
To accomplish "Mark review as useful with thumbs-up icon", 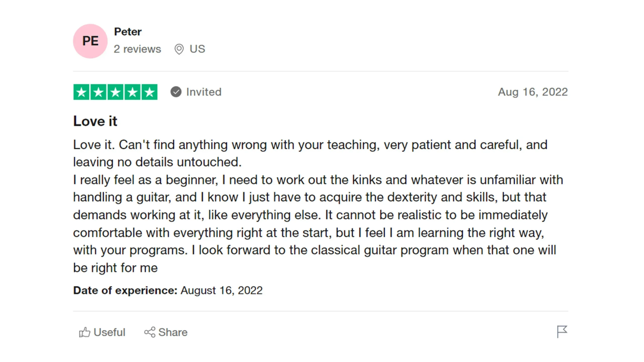I will pos(85,332).
